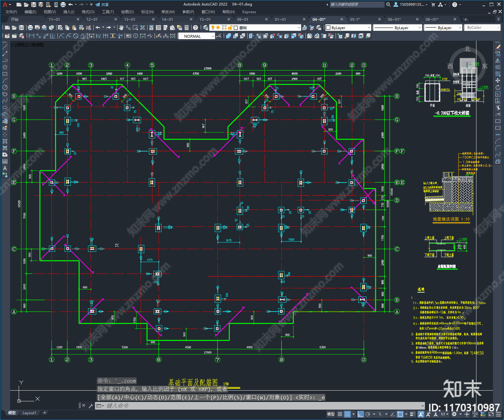
Task: Select the Circle tool in left toolbar
Action: (x=5, y=87)
